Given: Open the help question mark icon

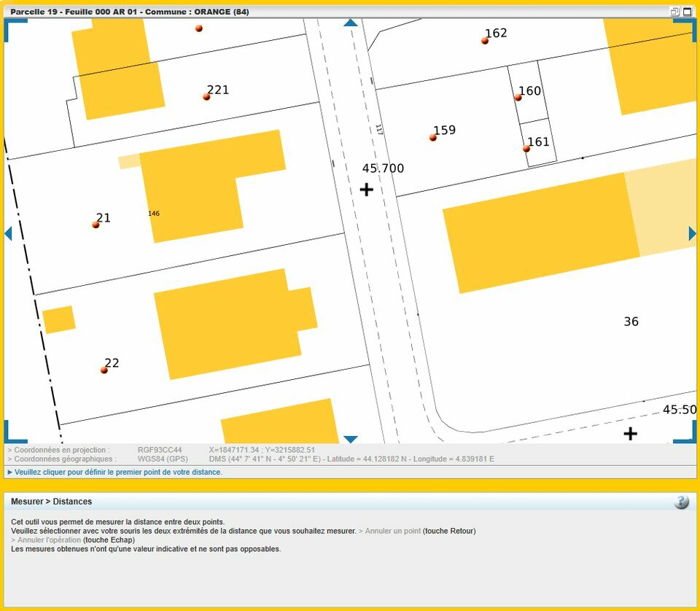Looking at the screenshot, I should pos(681,502).
